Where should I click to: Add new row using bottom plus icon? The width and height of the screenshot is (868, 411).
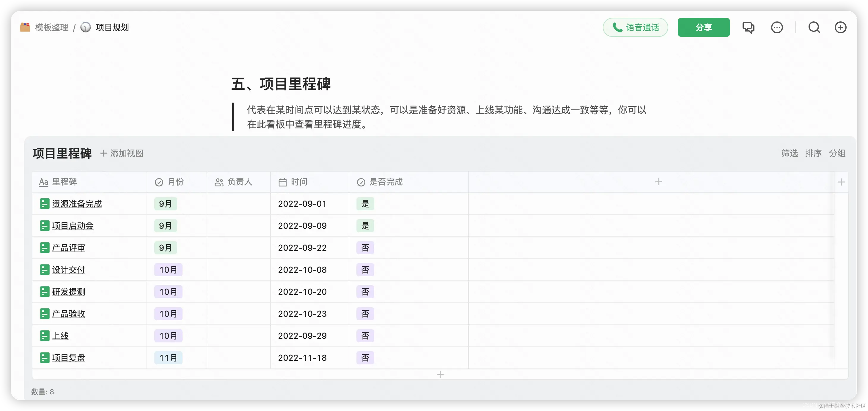pos(440,374)
